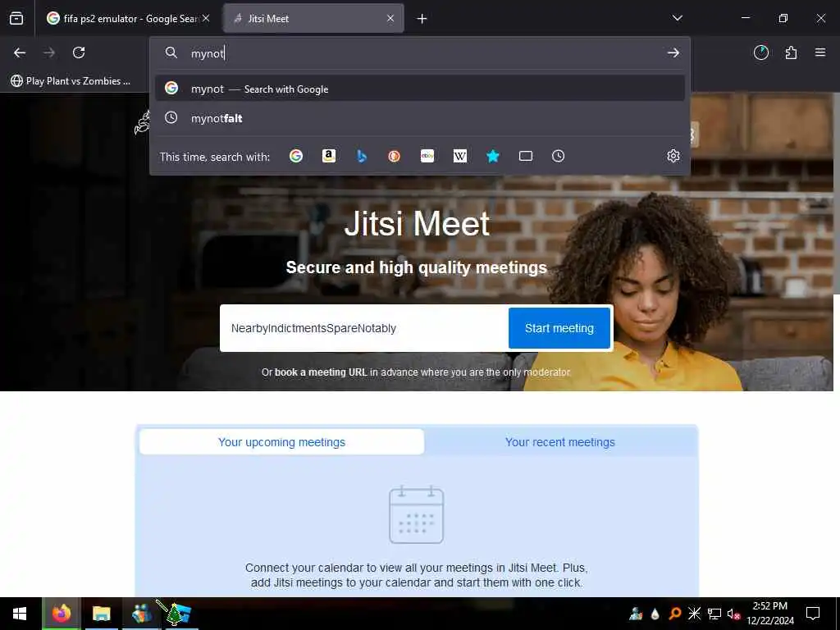The width and height of the screenshot is (840, 630).
Task: Switch to the fifa ps2 emulator Google tab
Action: pos(127,18)
